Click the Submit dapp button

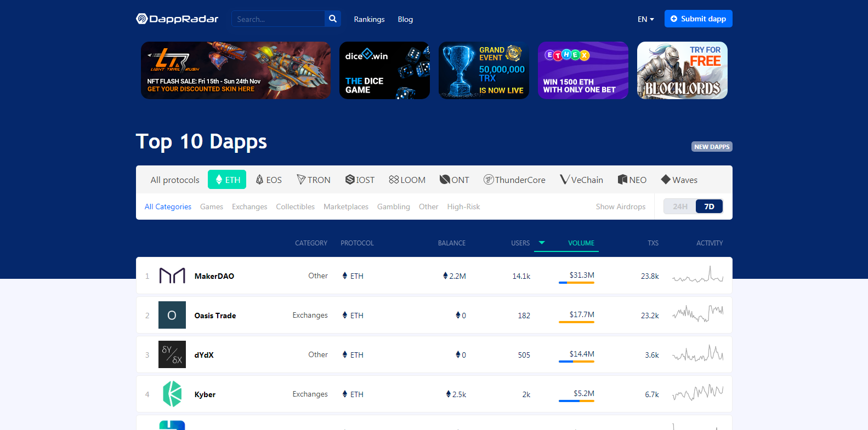[x=699, y=19]
